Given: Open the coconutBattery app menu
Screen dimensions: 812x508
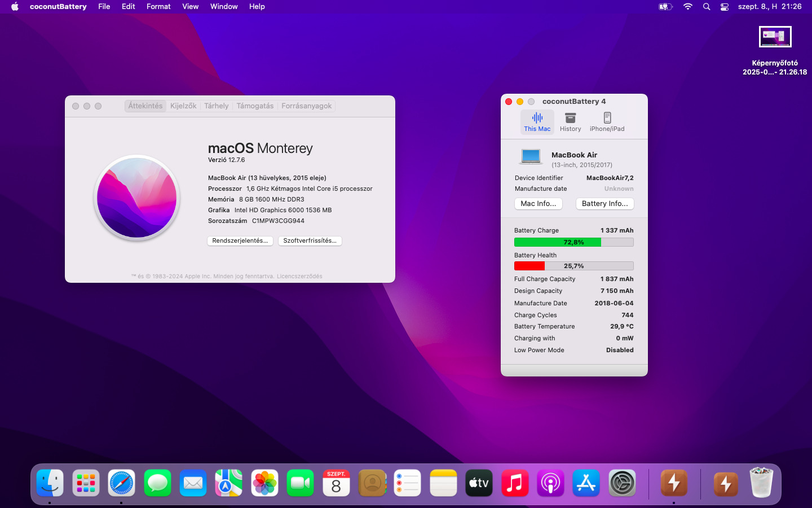Looking at the screenshot, I should pyautogui.click(x=58, y=7).
